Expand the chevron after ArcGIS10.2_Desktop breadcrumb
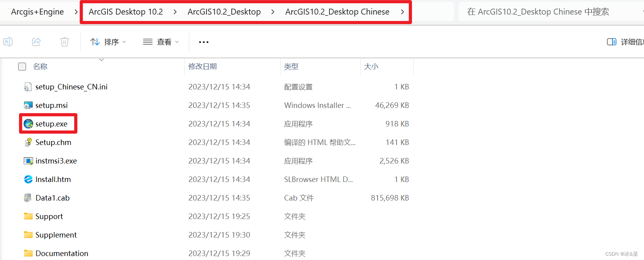 pos(273,12)
